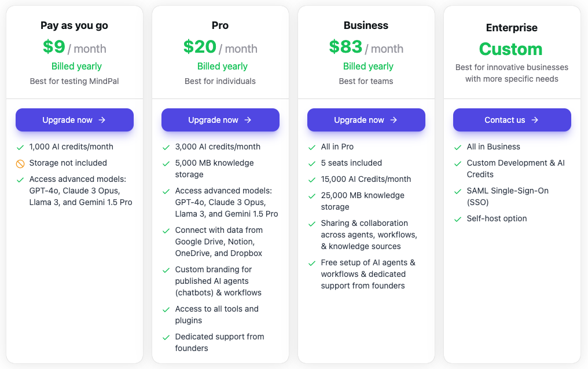
Task: Contact us about the Enterprise plan
Action: [512, 120]
